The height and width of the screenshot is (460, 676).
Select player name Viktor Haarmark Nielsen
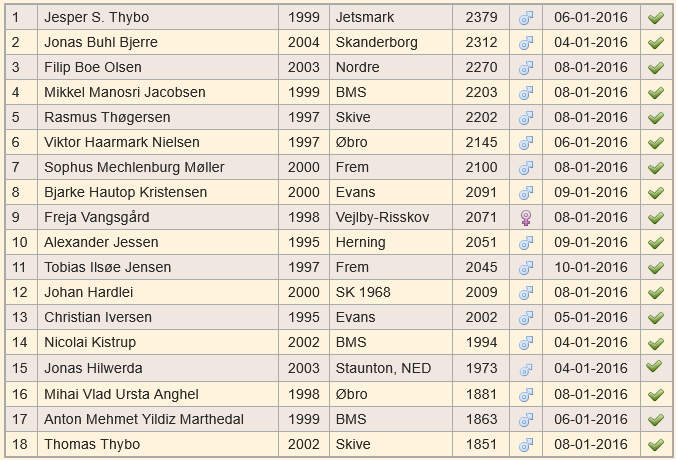(x=122, y=142)
